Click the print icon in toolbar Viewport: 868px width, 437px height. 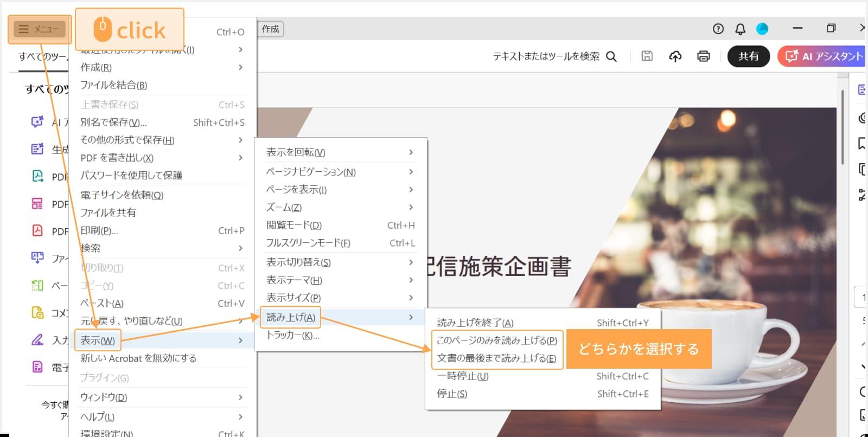click(x=703, y=56)
